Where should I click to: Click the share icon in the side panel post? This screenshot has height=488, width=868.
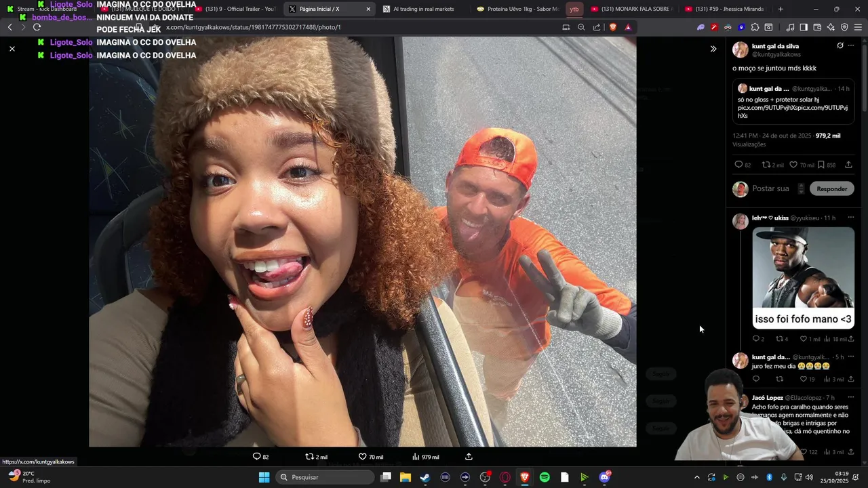coord(848,165)
